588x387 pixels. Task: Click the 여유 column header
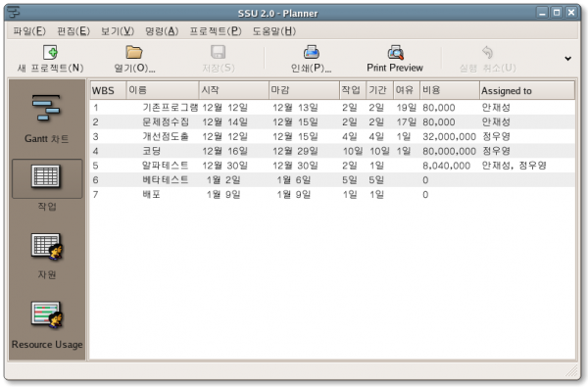(407, 90)
